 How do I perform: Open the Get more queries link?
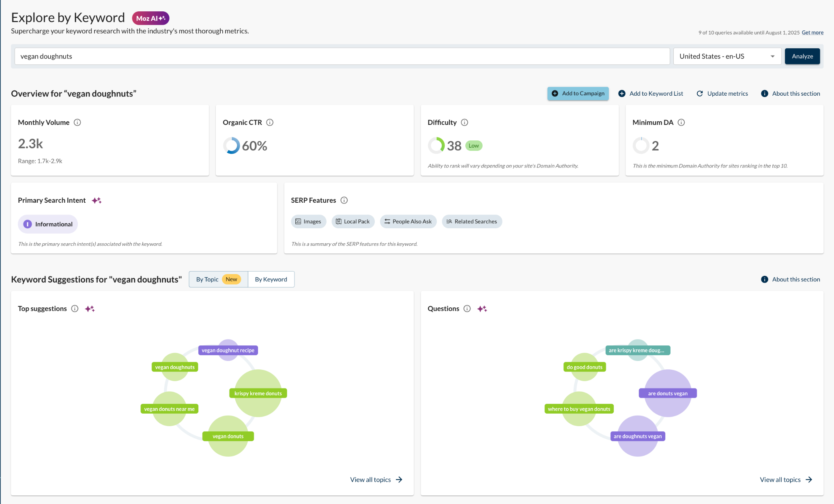click(x=813, y=33)
